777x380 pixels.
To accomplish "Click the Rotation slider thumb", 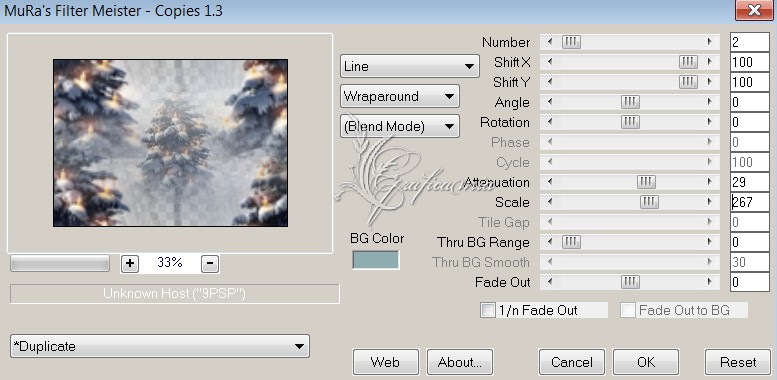I will (x=630, y=122).
